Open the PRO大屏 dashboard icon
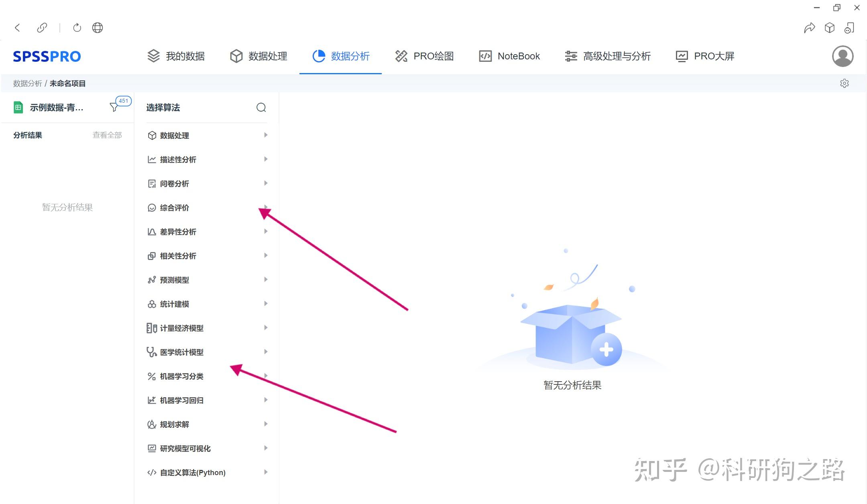The image size is (867, 504). (681, 56)
